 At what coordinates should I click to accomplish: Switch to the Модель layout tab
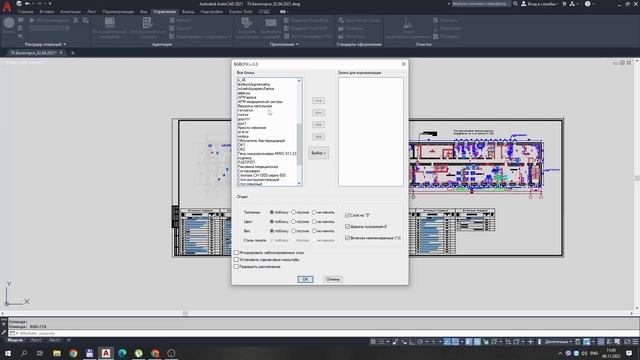(16, 340)
